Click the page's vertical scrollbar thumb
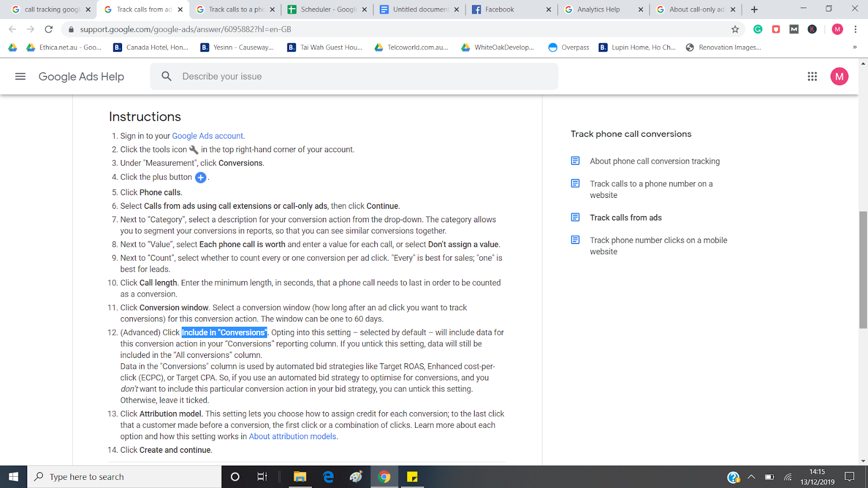This screenshot has height=488, width=868. coord(863,269)
